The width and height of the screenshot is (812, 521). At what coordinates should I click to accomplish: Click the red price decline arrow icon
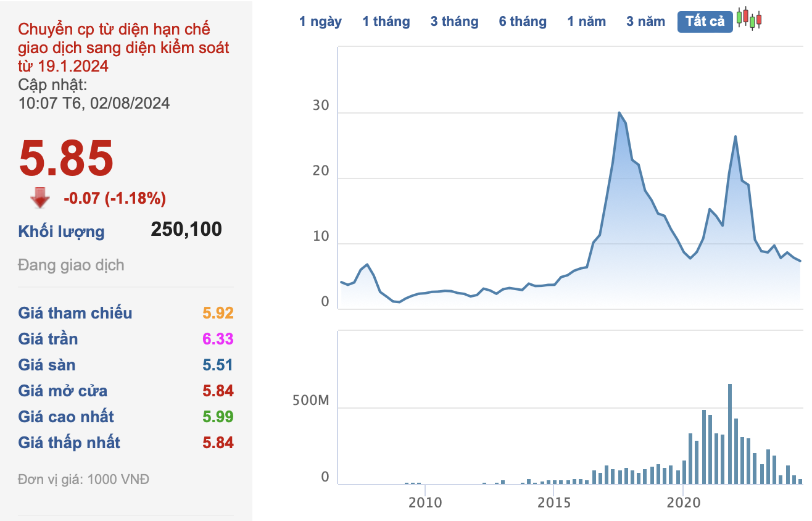pyautogui.click(x=39, y=199)
